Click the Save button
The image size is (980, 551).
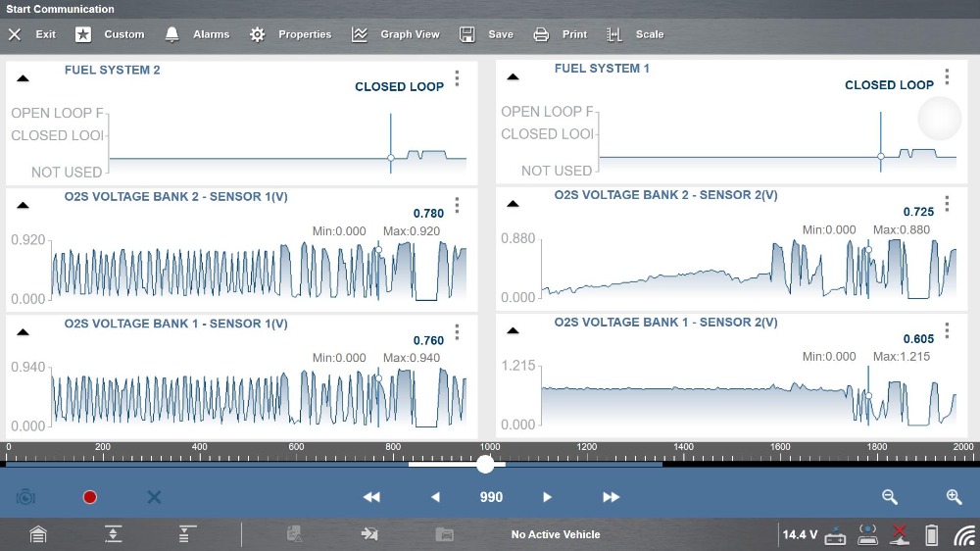click(487, 34)
